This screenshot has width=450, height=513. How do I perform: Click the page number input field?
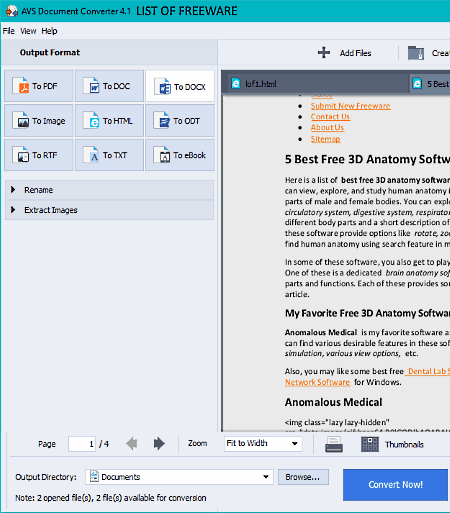[82, 444]
